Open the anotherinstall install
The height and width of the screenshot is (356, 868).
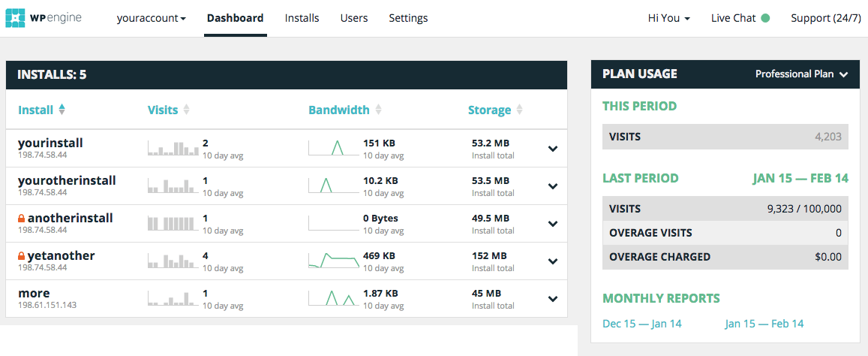(71, 218)
